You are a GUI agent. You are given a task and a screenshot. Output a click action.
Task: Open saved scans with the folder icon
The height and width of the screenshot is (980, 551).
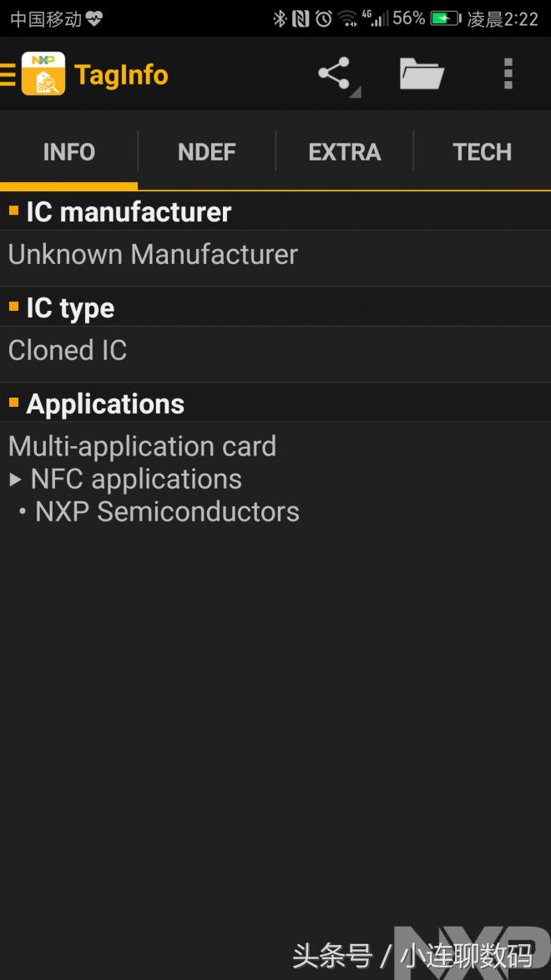(x=421, y=74)
